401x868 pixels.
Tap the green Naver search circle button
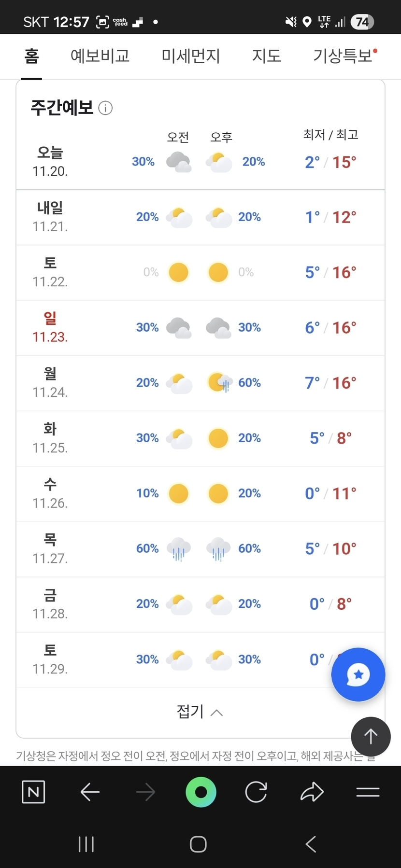(x=200, y=792)
